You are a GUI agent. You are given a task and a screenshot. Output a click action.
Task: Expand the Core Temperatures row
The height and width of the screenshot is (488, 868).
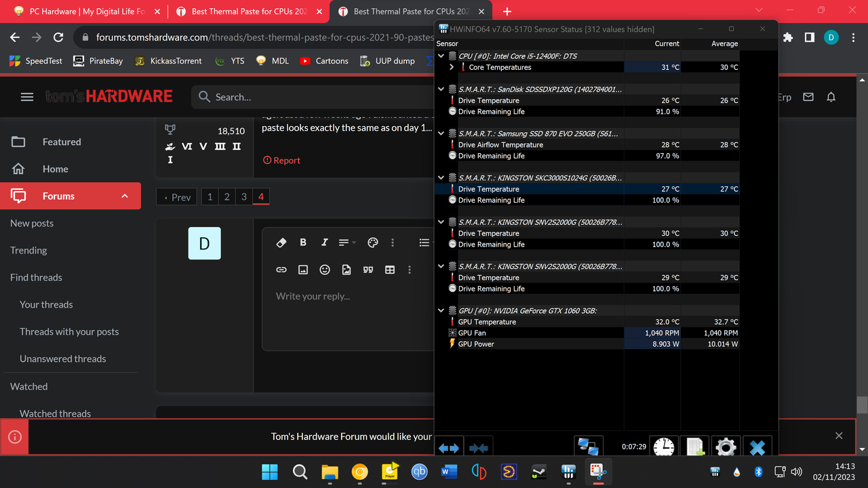pos(452,67)
